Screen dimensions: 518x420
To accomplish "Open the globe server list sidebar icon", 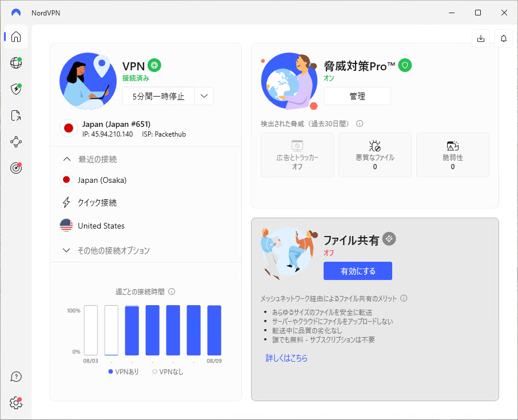I will [16, 63].
